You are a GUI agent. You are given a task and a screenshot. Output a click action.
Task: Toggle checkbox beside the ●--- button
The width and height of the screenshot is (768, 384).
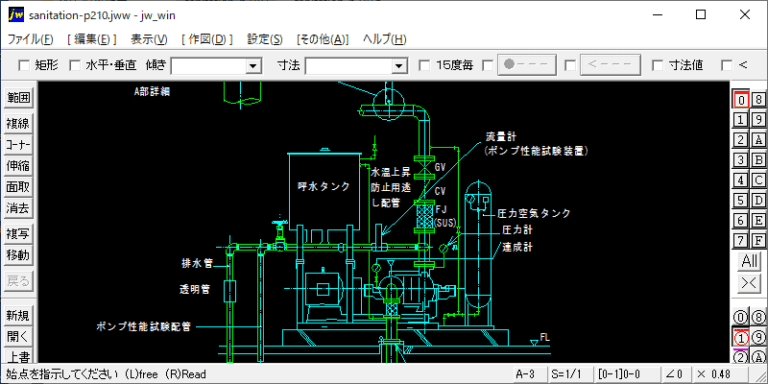(488, 65)
